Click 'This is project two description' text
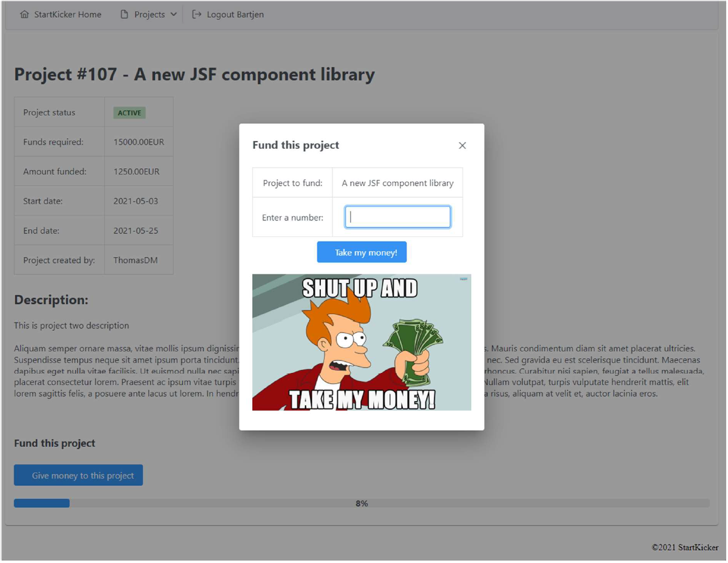This screenshot has width=728, height=563. pyautogui.click(x=72, y=326)
